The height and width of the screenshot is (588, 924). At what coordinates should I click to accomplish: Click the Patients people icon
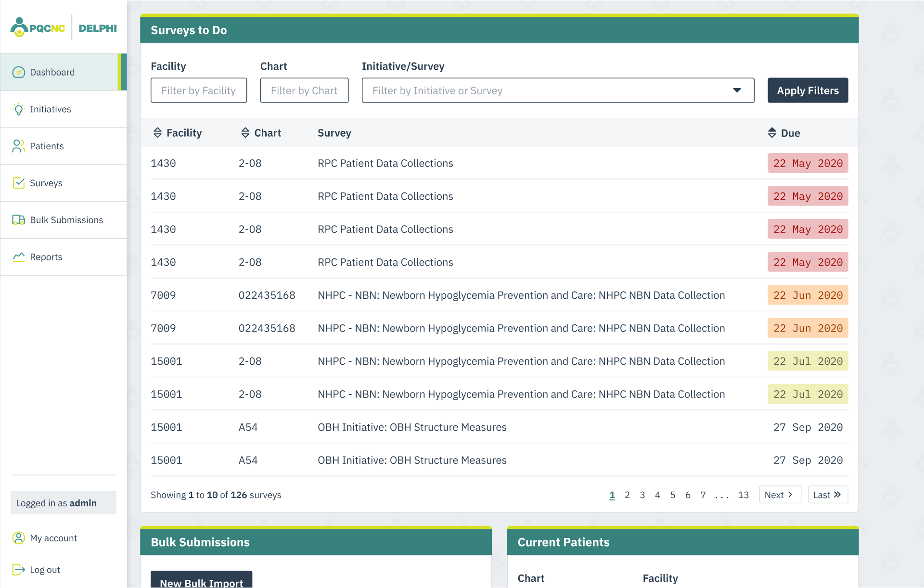point(18,146)
